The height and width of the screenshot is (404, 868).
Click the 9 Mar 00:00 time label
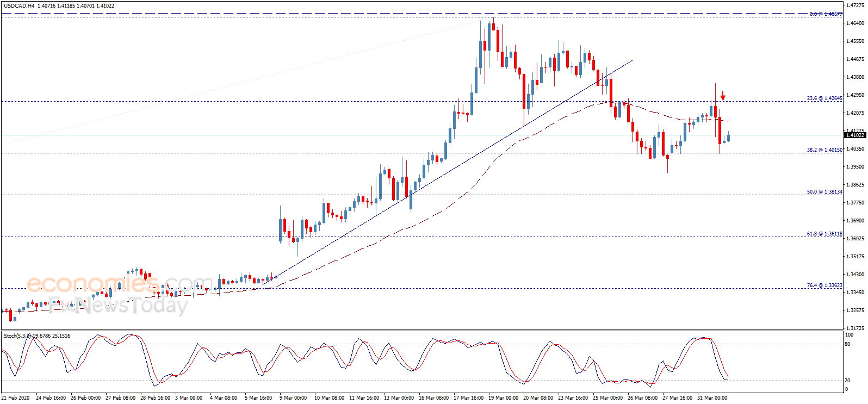293,398
